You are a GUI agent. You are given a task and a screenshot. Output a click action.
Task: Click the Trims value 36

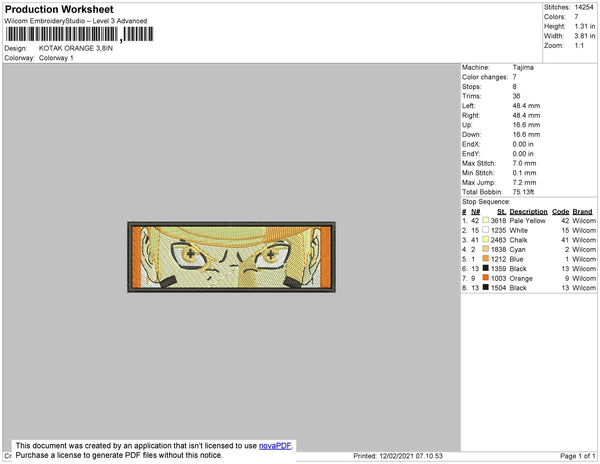(516, 96)
